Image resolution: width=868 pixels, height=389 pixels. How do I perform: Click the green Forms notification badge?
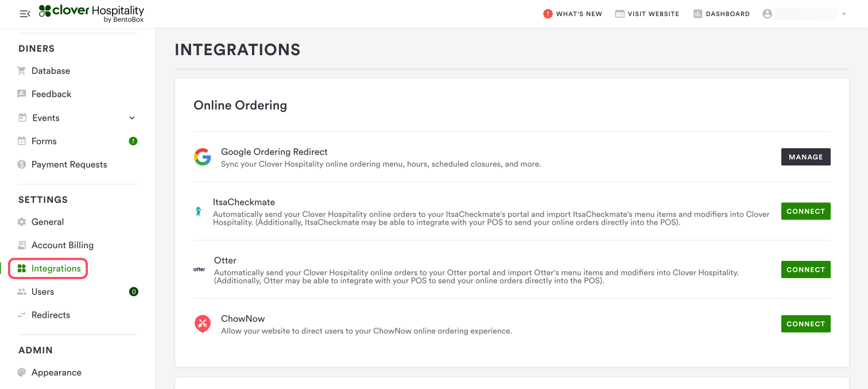(x=133, y=141)
